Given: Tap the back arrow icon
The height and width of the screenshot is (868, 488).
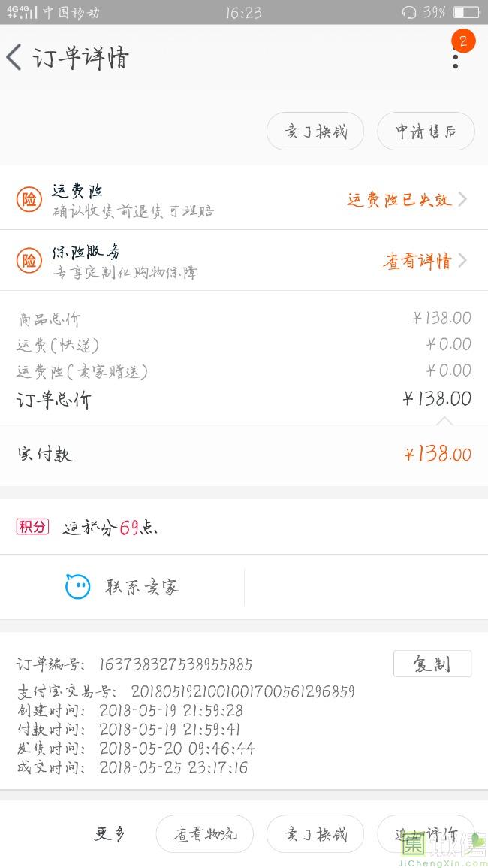Looking at the screenshot, I should click(14, 58).
